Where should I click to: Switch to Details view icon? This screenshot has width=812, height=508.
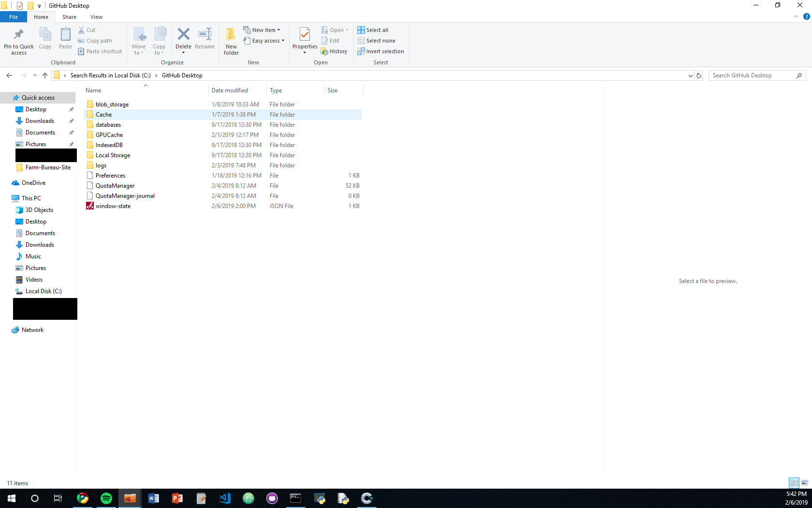click(x=794, y=483)
